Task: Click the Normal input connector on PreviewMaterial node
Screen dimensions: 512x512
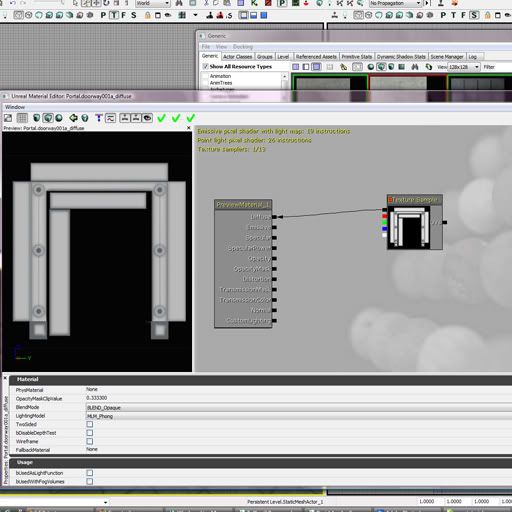Action: point(274,310)
